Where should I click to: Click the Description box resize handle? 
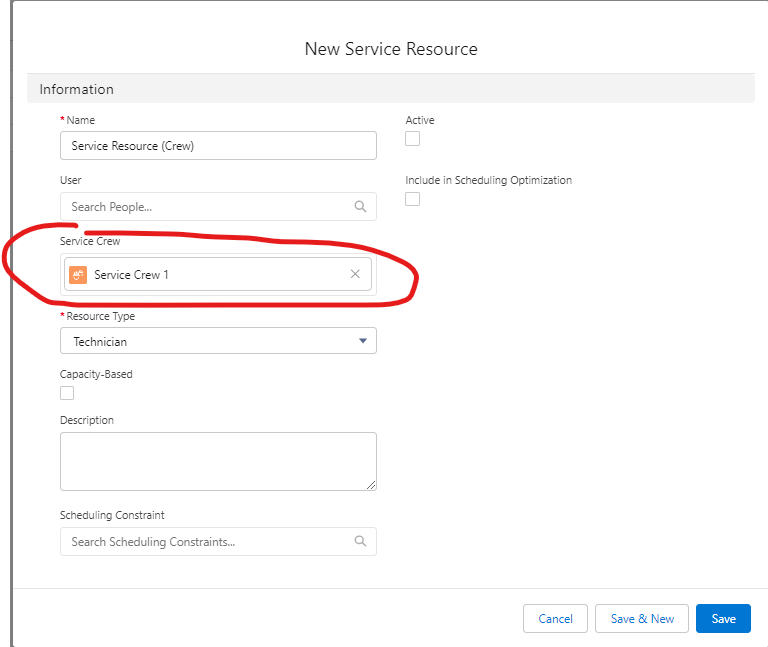click(371, 485)
